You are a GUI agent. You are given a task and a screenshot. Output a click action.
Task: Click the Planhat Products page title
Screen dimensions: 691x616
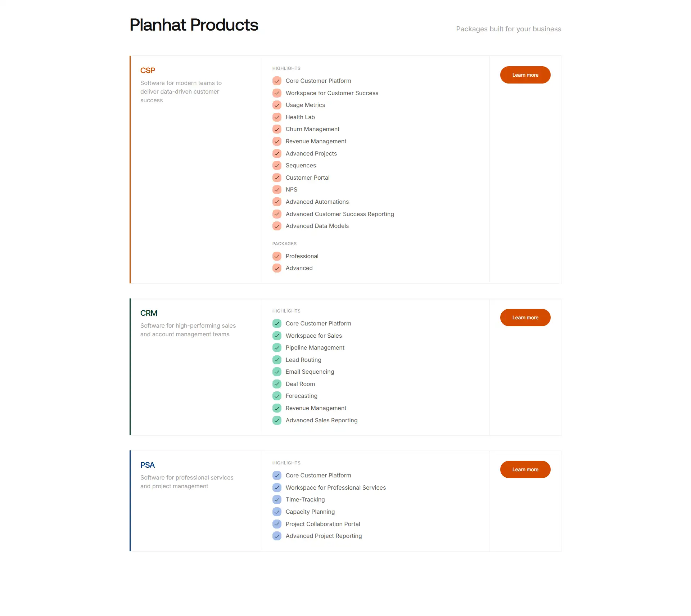click(x=194, y=25)
